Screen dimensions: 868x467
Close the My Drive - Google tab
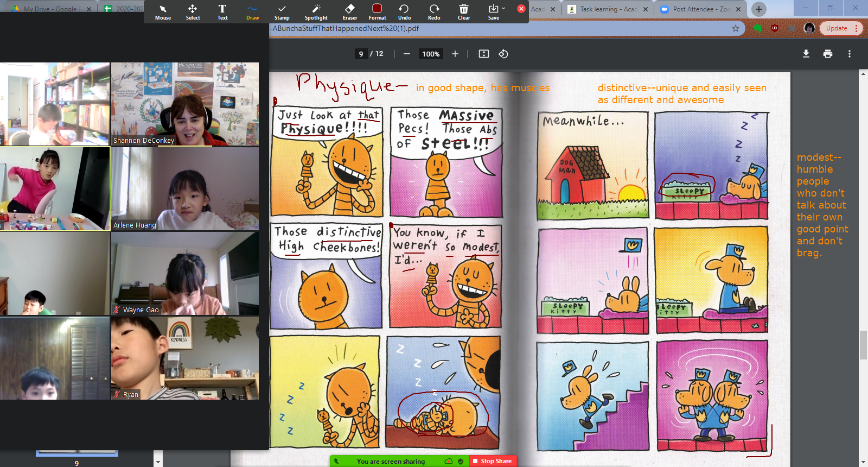click(x=89, y=9)
